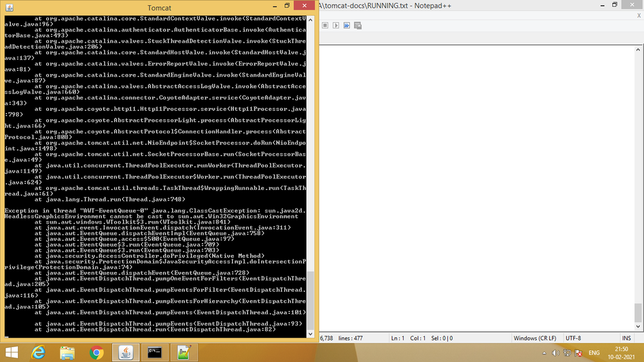This screenshot has height=362, width=644.
Task: Toggle the INS insert mode indicator
Action: 627,338
